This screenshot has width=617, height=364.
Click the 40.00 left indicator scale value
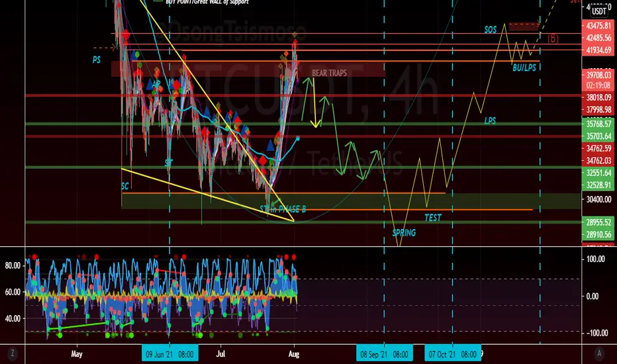[13, 318]
